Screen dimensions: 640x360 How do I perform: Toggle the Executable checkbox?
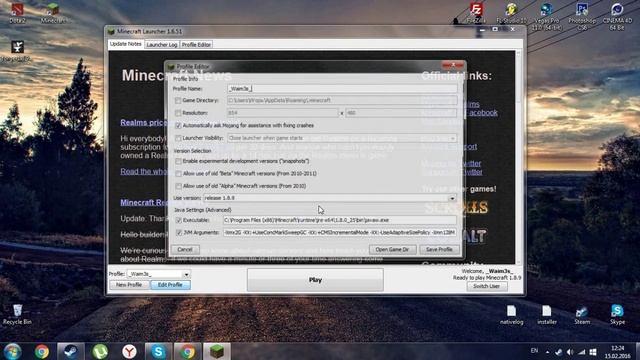[179, 220]
